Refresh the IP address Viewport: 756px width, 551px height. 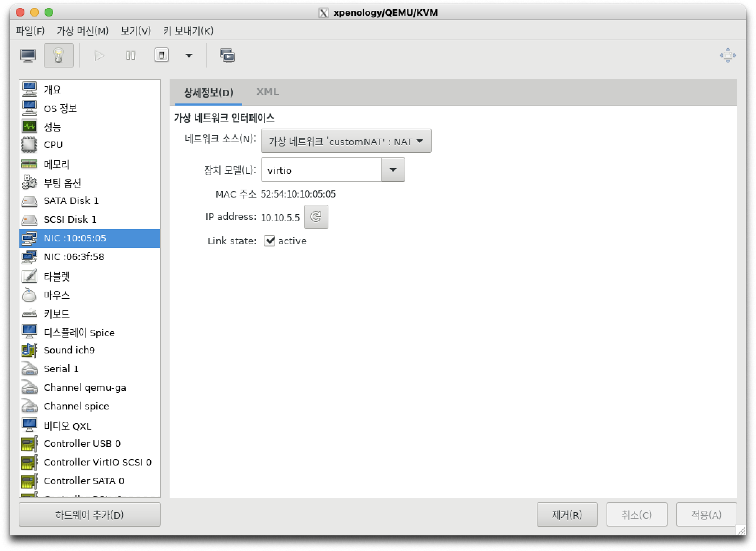click(x=316, y=217)
